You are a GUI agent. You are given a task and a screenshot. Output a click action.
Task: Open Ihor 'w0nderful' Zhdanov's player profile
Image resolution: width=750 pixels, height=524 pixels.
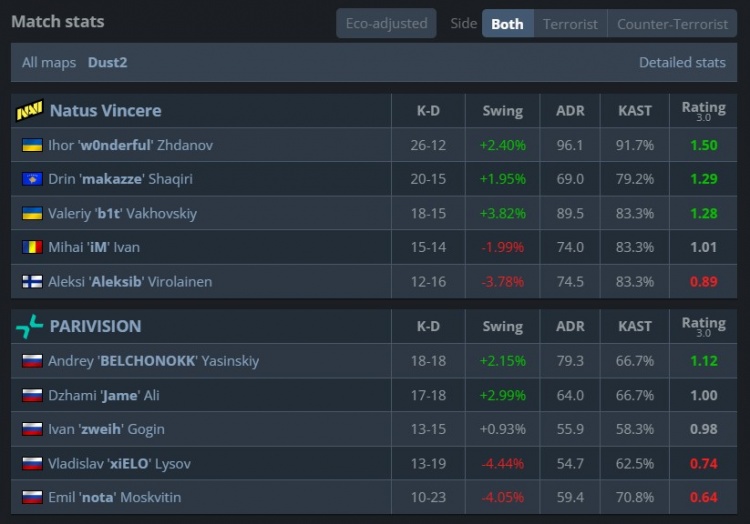click(130, 145)
